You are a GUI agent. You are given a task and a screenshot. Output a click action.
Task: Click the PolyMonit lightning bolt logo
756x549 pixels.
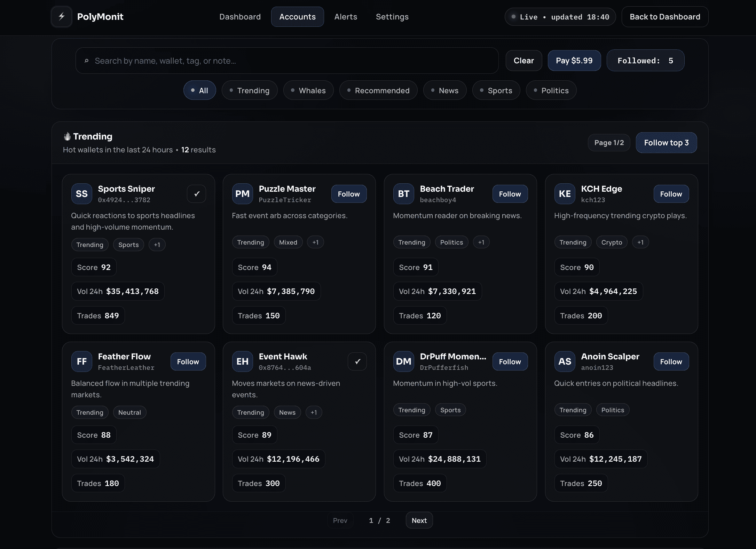tap(61, 16)
